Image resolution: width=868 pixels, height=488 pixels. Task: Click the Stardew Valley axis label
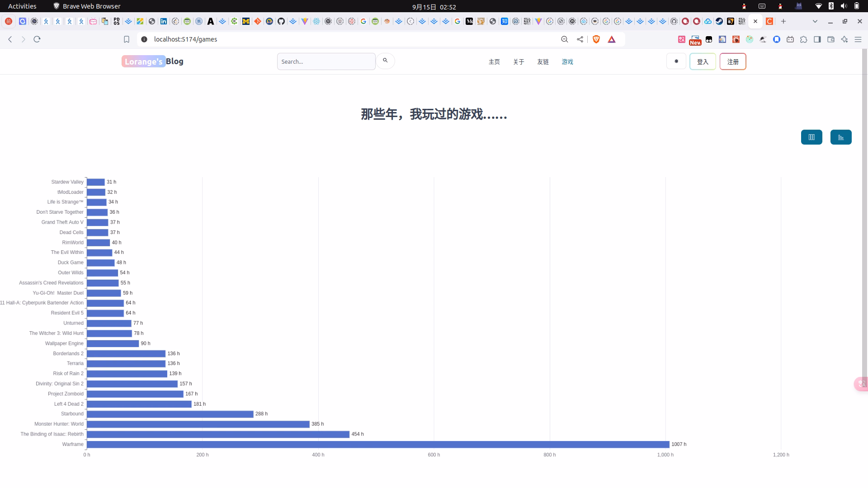coord(67,182)
